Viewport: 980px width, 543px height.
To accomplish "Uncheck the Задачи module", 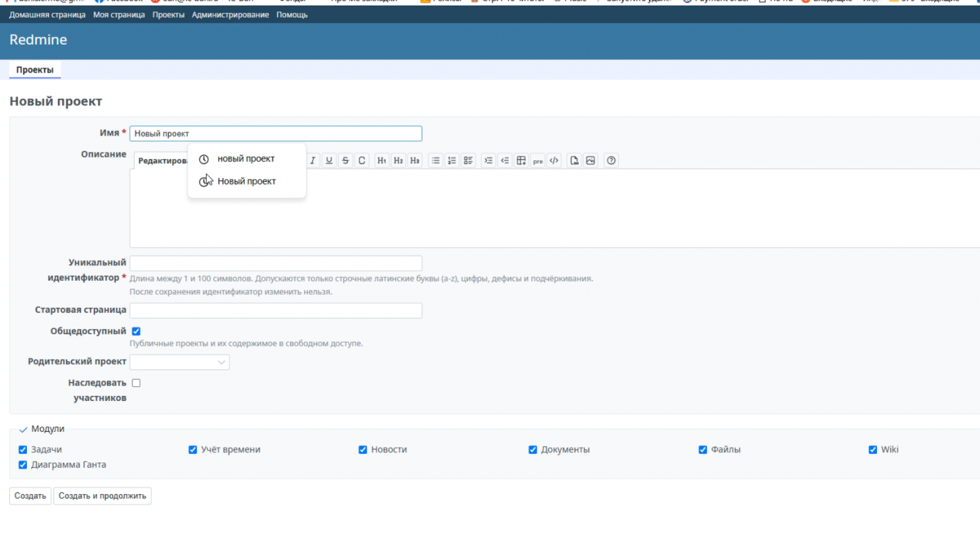I will (x=23, y=449).
